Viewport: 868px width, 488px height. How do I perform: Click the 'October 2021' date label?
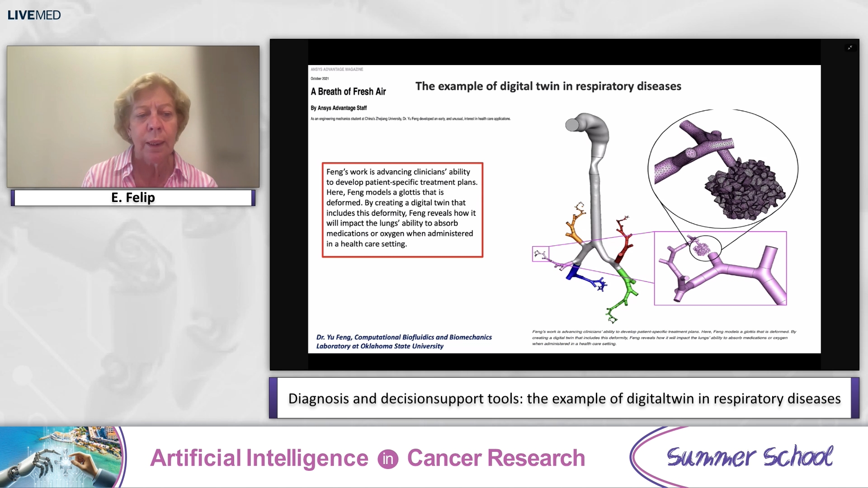coord(320,78)
